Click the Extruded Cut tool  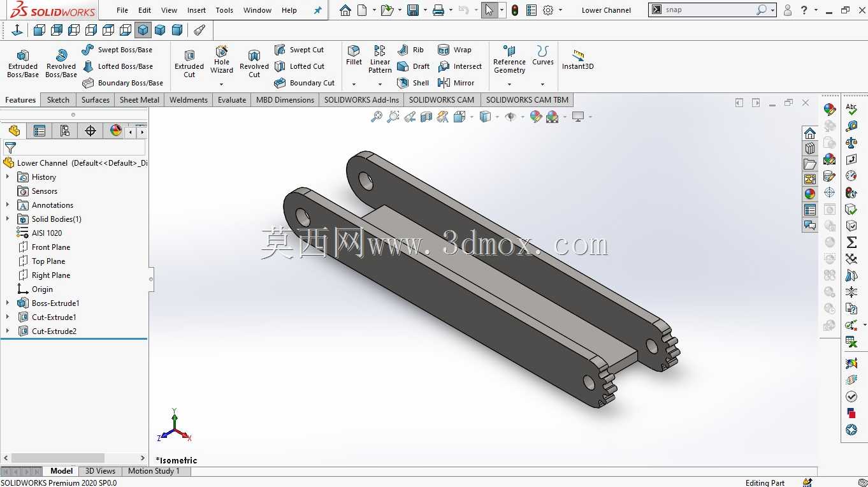(189, 64)
